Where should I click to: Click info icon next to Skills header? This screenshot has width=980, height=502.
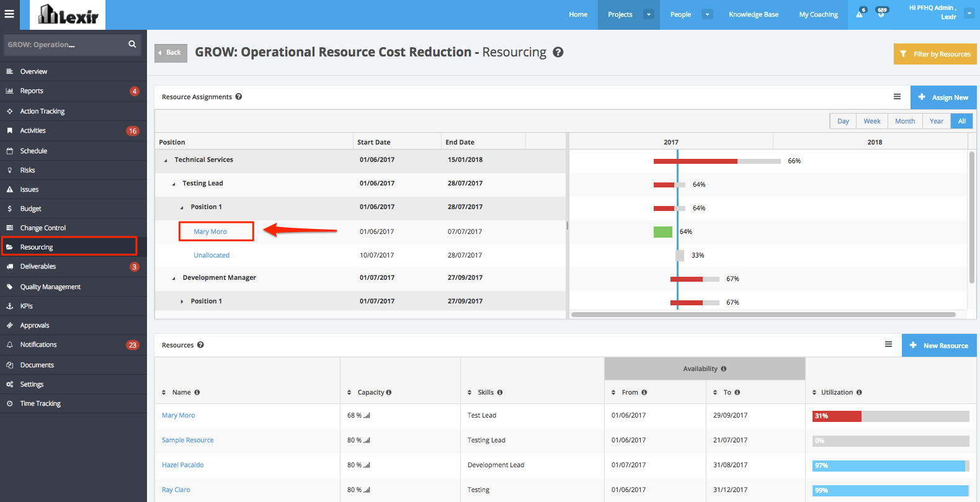click(x=500, y=392)
